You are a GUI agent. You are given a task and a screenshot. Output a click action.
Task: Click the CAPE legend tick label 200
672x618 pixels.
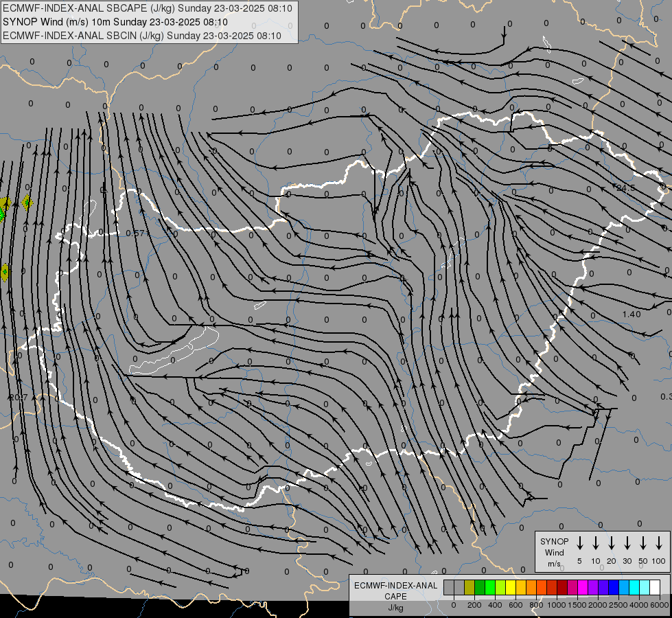click(474, 605)
